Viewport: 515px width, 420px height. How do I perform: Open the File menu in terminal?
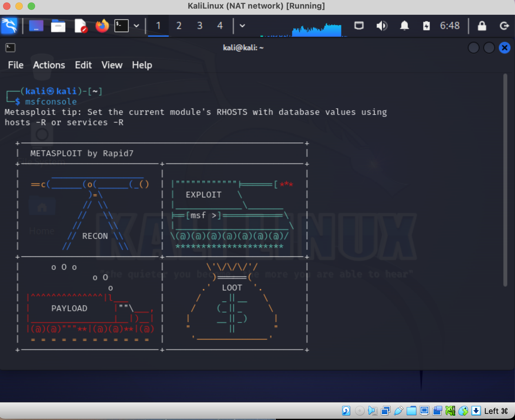click(x=16, y=65)
